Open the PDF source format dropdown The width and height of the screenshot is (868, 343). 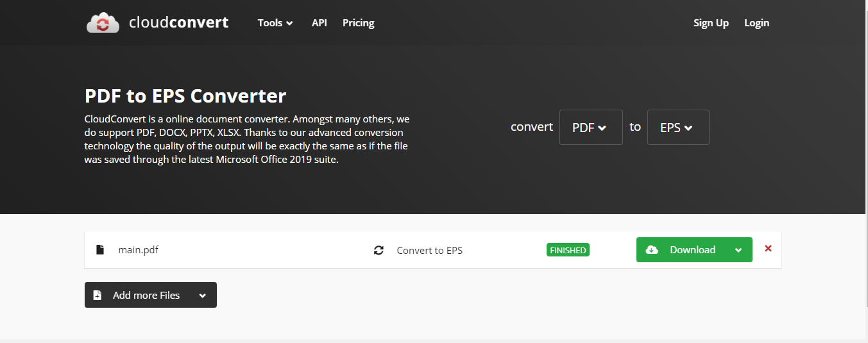(x=591, y=128)
